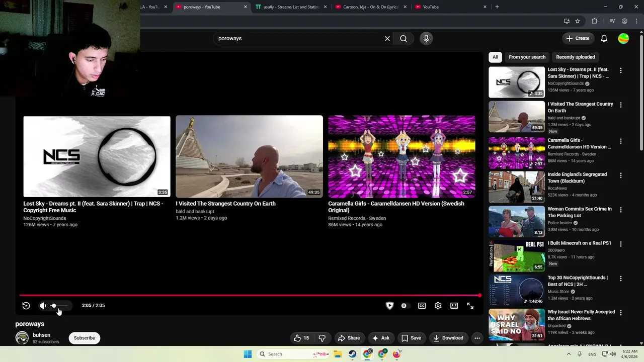The width and height of the screenshot is (644, 362).
Task: Open the Create menu
Action: pos(577,38)
